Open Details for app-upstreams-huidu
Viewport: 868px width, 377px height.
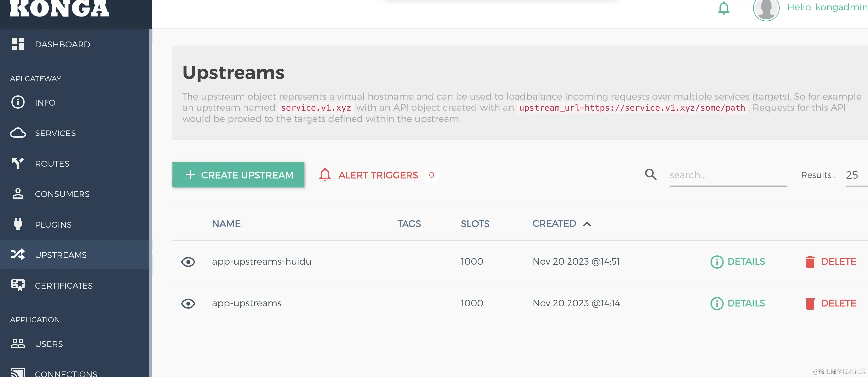tap(737, 262)
